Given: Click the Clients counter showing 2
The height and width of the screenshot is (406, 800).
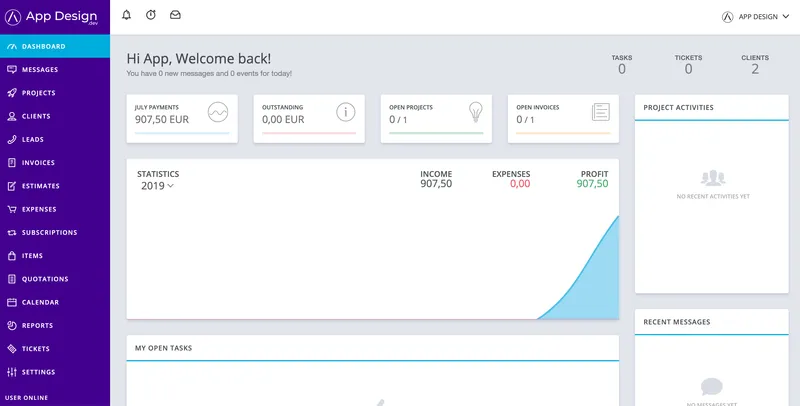Looking at the screenshot, I should coord(755,64).
